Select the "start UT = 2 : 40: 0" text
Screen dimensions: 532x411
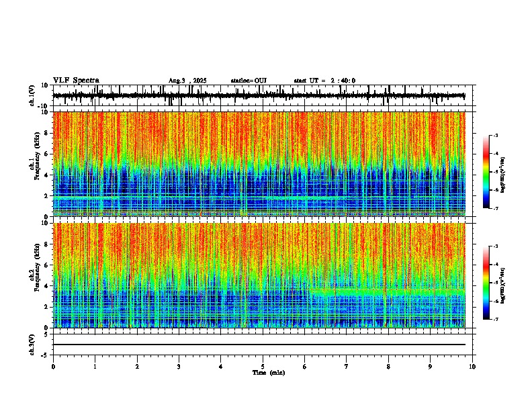324,81
